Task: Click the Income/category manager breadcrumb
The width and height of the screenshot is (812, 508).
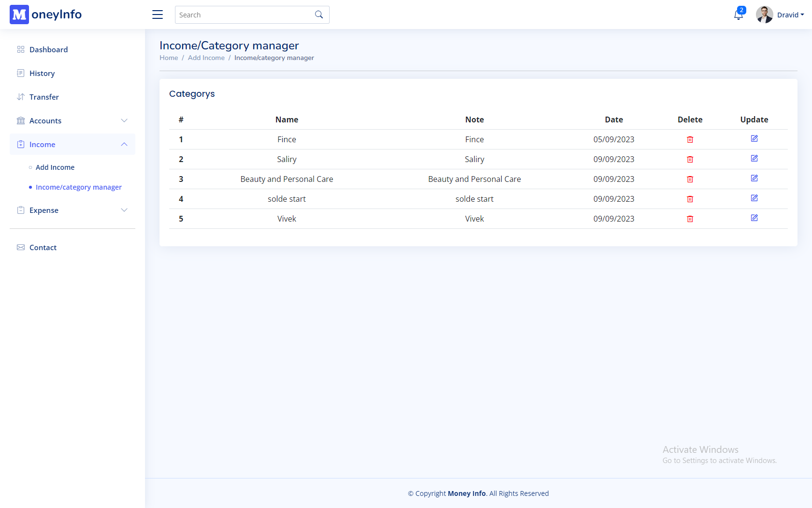Action: click(x=274, y=58)
